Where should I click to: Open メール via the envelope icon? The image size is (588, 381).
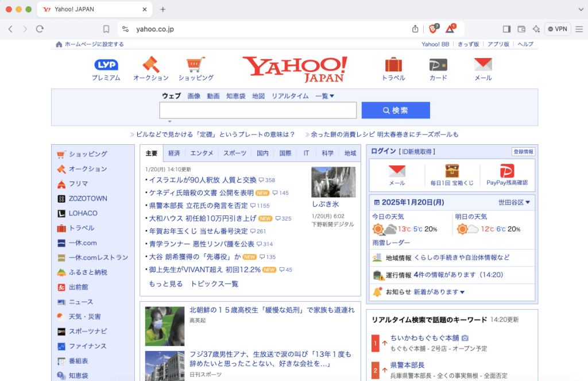coord(483,65)
